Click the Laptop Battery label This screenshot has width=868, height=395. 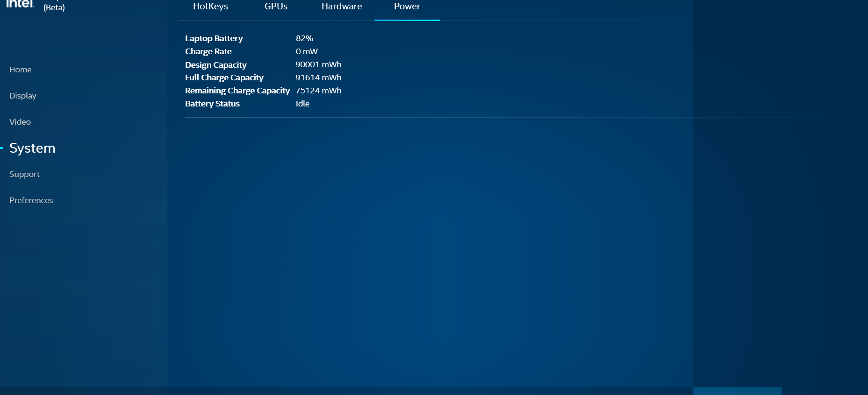[214, 38]
